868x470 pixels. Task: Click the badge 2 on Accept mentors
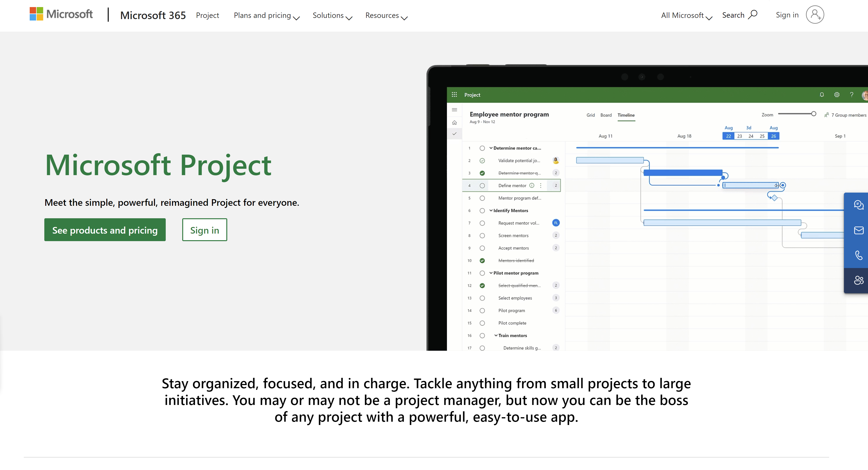tap(556, 248)
